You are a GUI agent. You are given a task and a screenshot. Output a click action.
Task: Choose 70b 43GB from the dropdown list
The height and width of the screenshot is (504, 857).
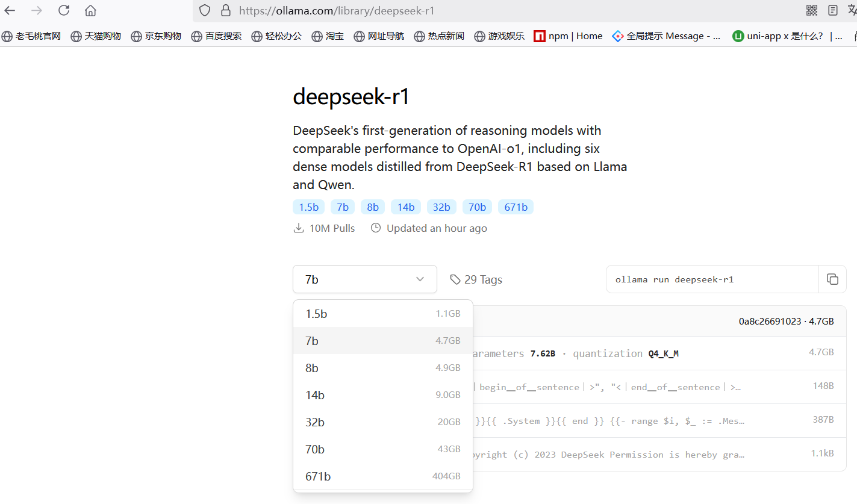click(x=383, y=449)
